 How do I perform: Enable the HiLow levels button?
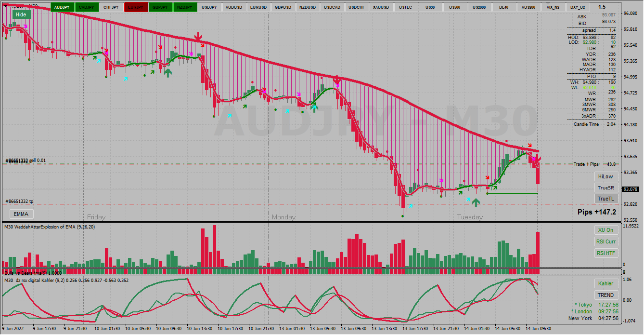pos(605,176)
